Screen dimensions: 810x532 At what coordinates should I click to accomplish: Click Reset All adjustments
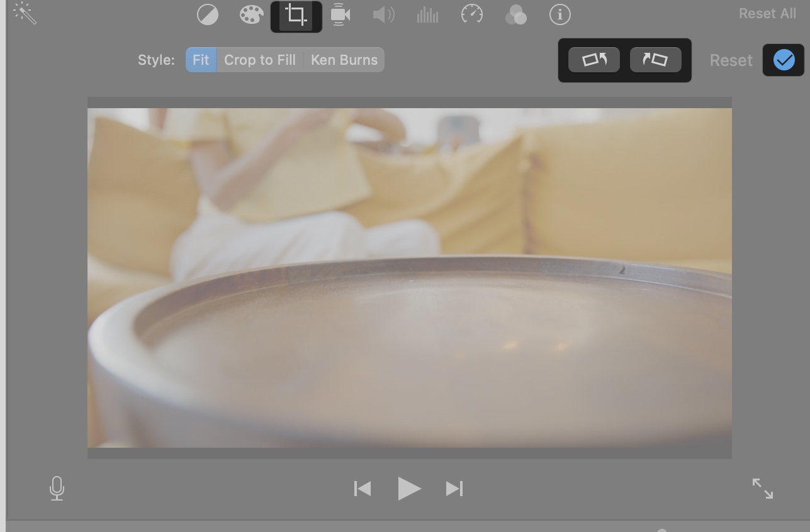pyautogui.click(x=767, y=13)
